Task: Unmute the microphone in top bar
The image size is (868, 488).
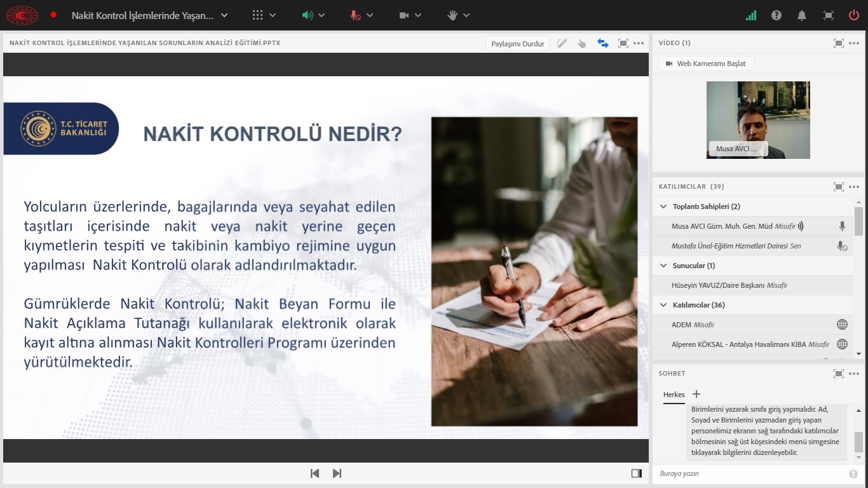Action: click(x=356, y=15)
